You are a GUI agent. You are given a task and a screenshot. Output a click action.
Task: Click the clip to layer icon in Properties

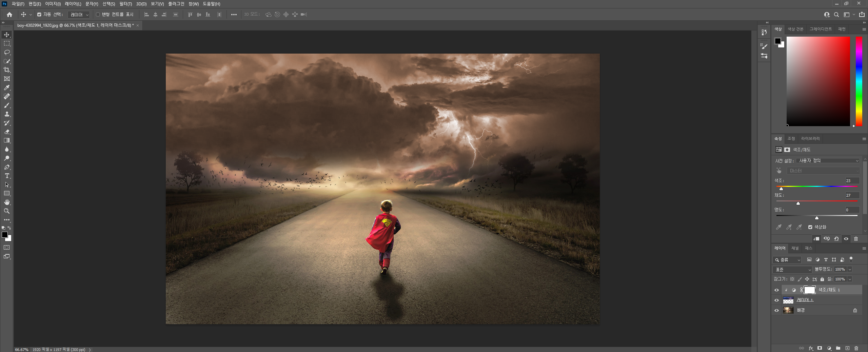(816, 239)
